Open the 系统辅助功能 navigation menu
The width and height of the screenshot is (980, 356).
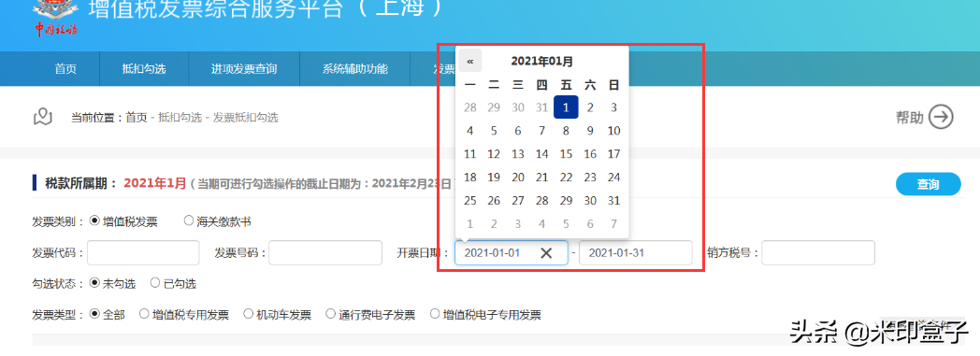[355, 69]
